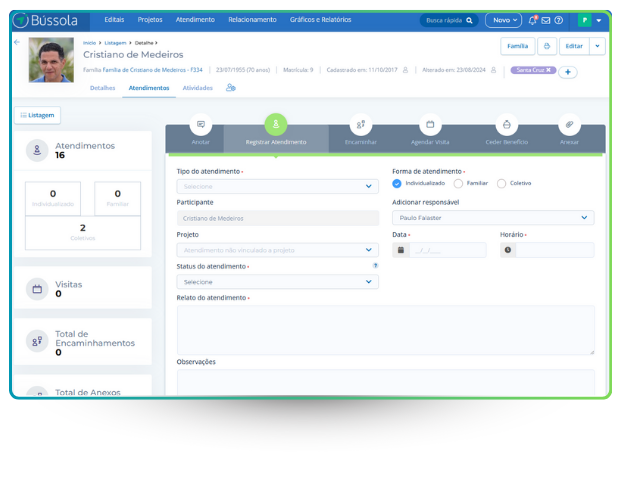Open the Status do atendimento dropdown
620x480 pixels.
(277, 282)
